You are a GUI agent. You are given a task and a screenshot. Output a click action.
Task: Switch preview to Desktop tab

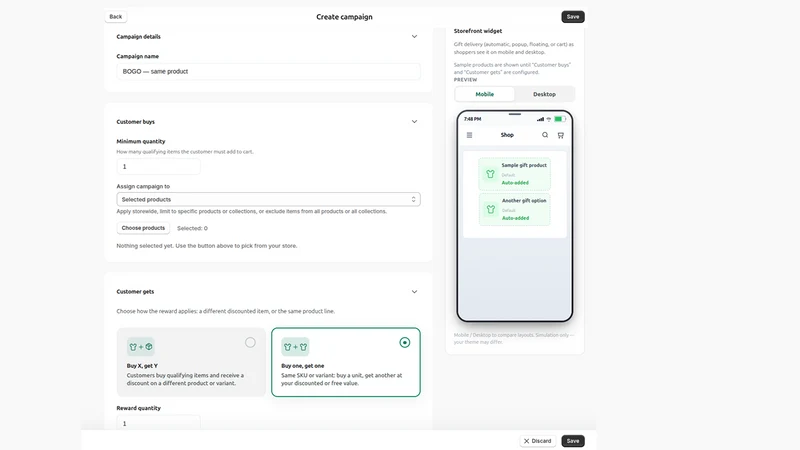544,94
